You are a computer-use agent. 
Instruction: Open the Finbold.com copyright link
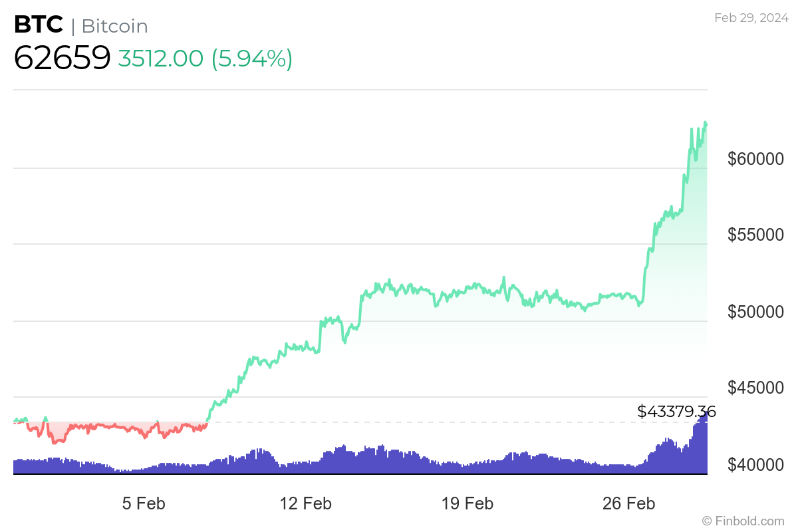click(x=743, y=521)
